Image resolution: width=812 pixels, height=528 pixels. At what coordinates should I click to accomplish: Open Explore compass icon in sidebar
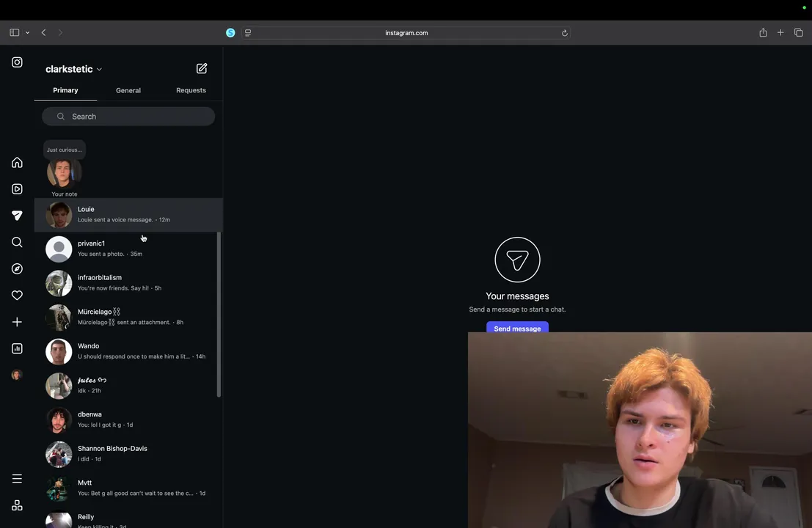pos(17,268)
